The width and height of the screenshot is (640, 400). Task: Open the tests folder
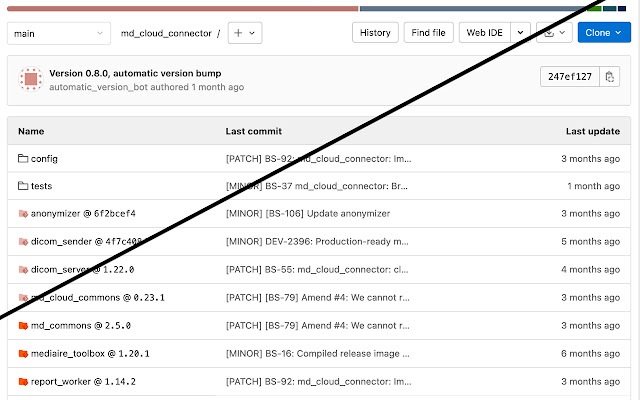[x=42, y=186]
